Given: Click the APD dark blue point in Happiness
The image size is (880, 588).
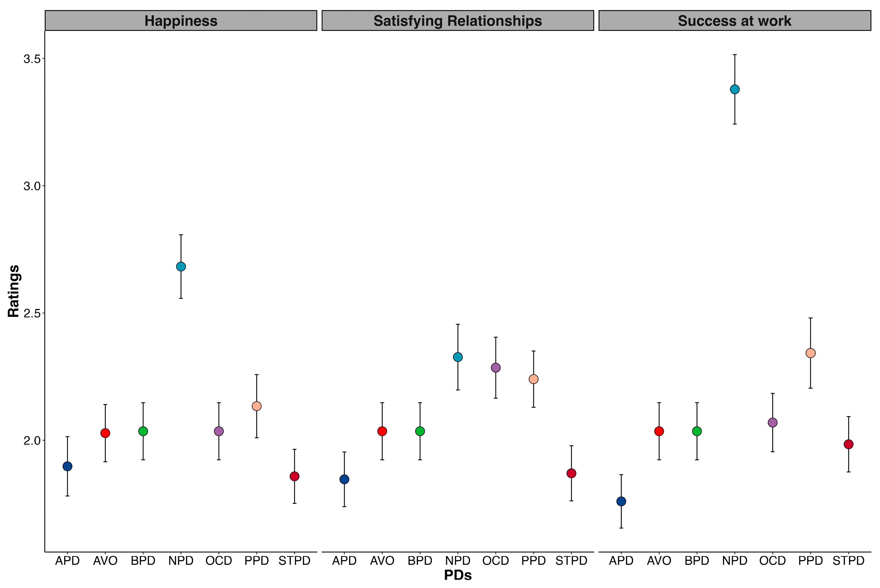Looking at the screenshot, I should [x=68, y=466].
